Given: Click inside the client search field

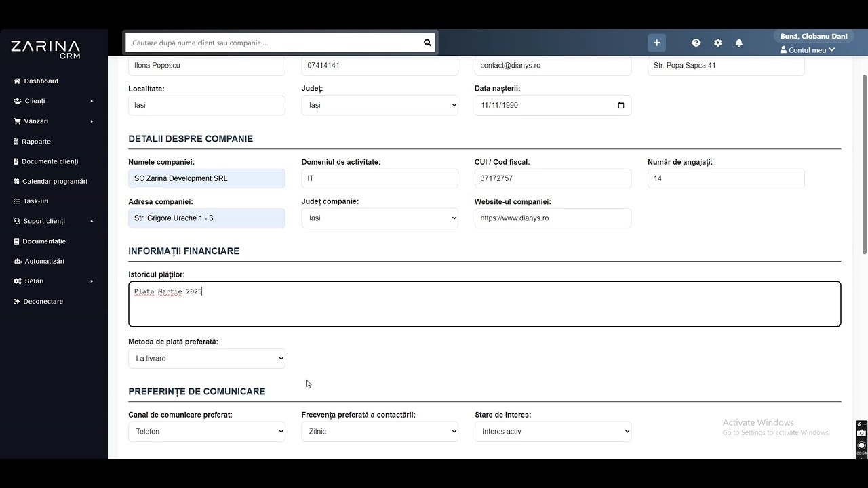Looking at the screenshot, I should (271, 42).
